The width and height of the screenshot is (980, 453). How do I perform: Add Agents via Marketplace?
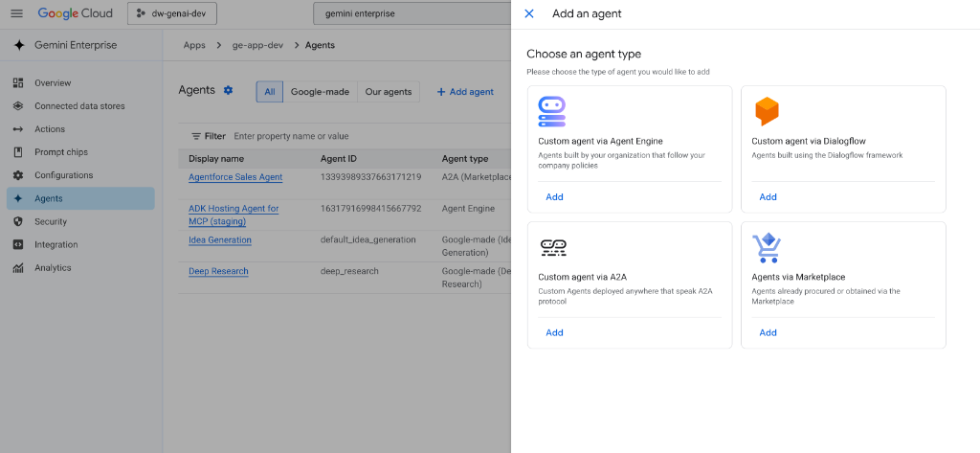pos(768,333)
